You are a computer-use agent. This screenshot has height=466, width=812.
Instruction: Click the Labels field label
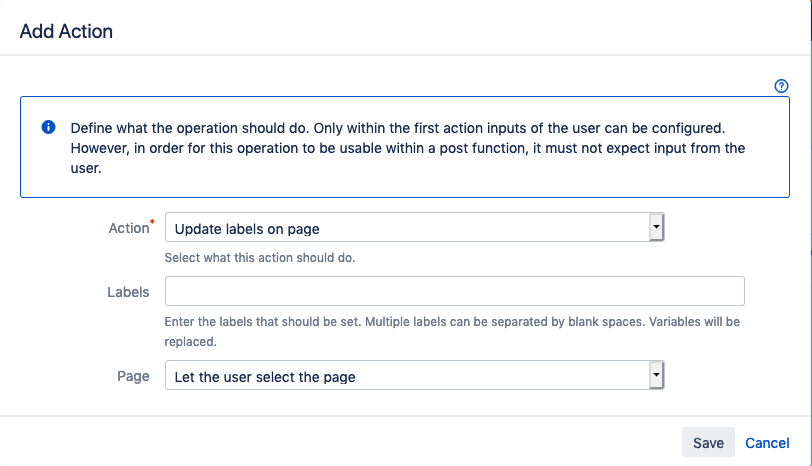tap(128, 292)
